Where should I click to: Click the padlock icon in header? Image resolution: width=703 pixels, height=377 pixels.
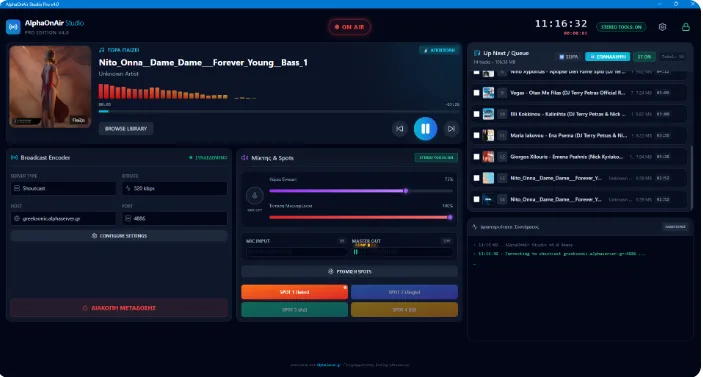(686, 27)
